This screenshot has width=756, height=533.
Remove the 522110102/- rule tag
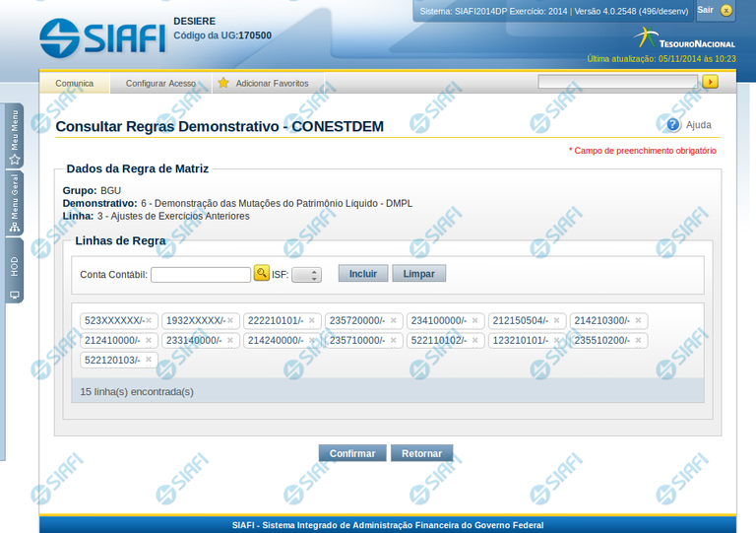pyautogui.click(x=474, y=340)
